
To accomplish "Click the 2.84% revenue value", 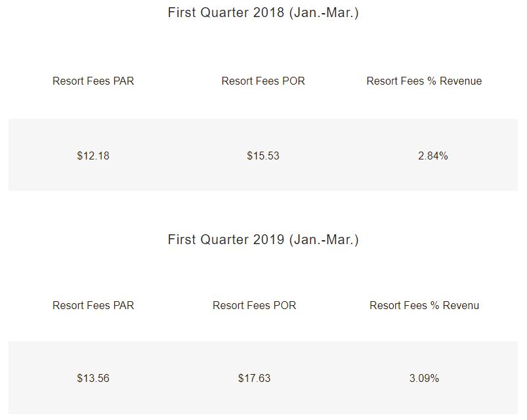I will [x=433, y=156].
